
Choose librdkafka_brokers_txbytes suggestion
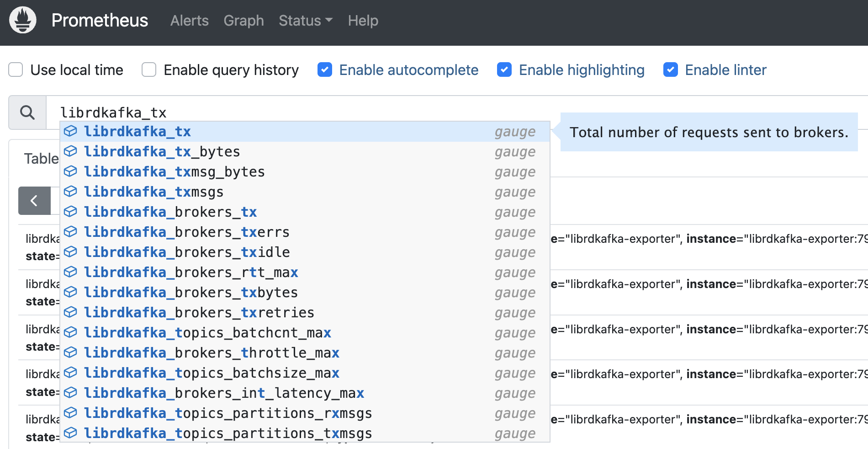coord(305,292)
